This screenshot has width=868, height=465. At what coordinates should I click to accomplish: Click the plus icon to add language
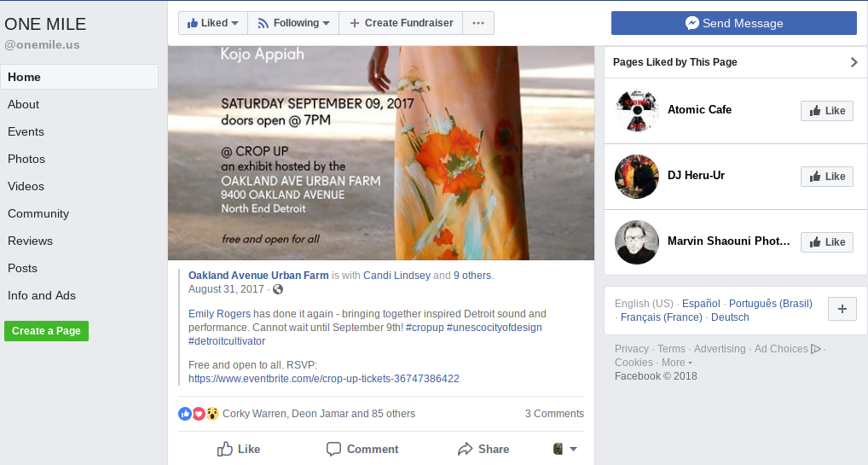[x=842, y=309]
